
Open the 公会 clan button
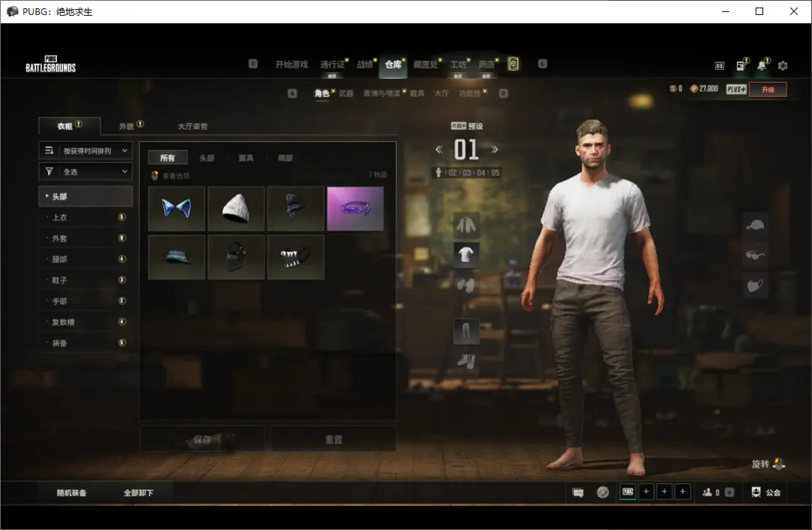pyautogui.click(x=766, y=492)
